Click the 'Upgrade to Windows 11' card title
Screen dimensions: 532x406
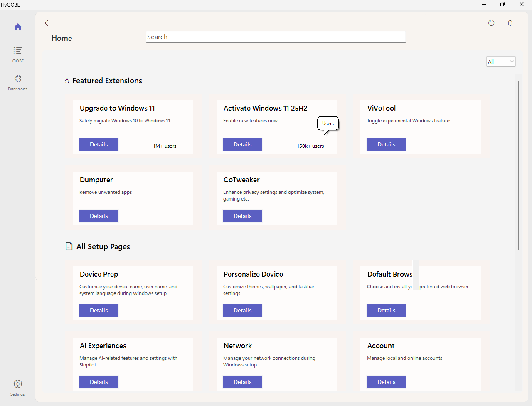(117, 108)
